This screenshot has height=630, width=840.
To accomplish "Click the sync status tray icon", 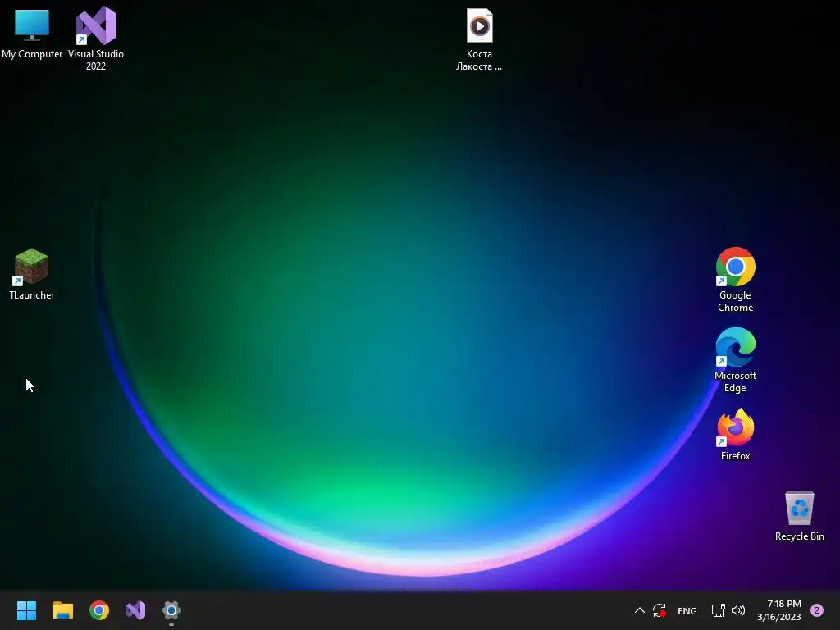I will (660, 610).
